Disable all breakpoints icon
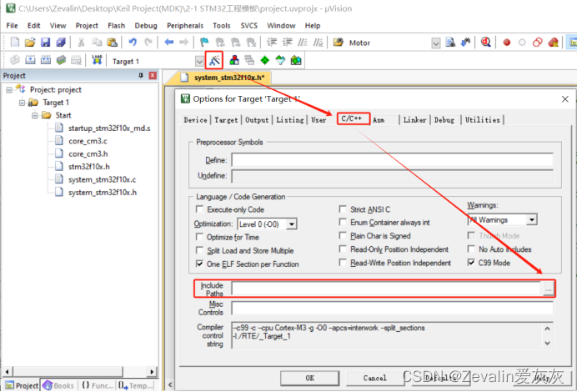The height and width of the screenshot is (392, 577). [538, 43]
